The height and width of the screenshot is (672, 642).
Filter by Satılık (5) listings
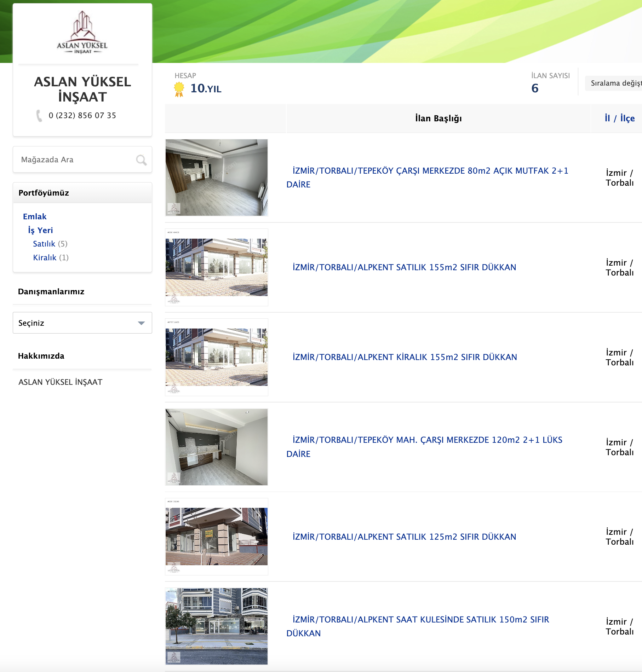pyautogui.click(x=44, y=244)
